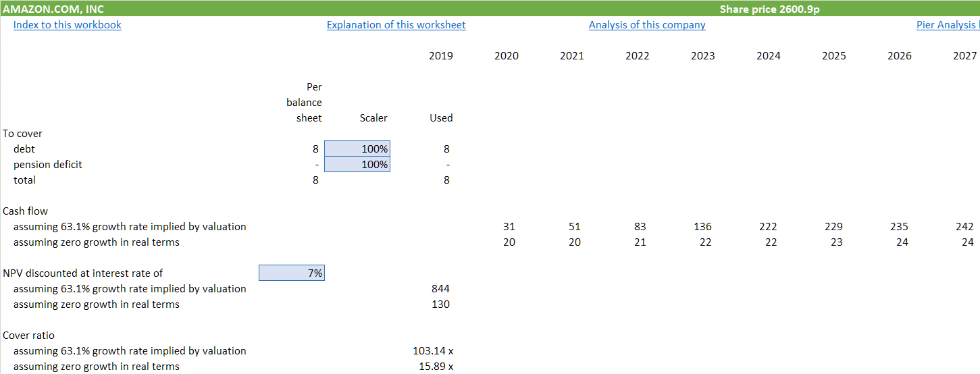The height and width of the screenshot is (374, 980).
Task: Select the NPV value 130
Action: click(440, 304)
